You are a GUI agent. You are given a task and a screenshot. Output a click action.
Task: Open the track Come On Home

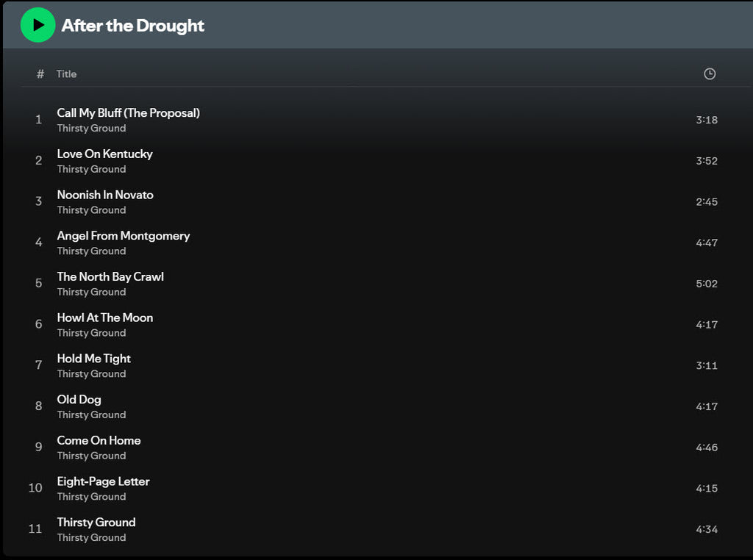tap(99, 440)
